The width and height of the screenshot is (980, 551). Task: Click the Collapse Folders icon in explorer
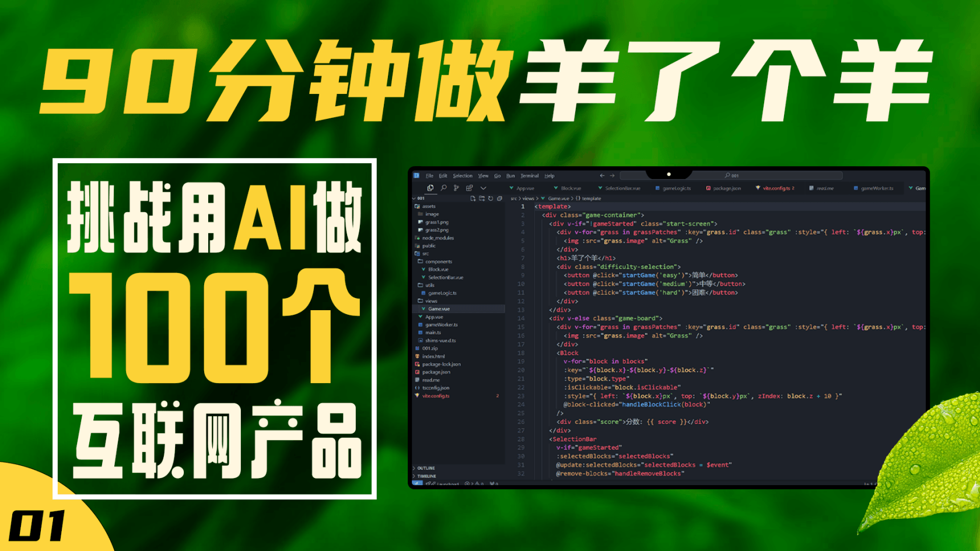click(499, 198)
